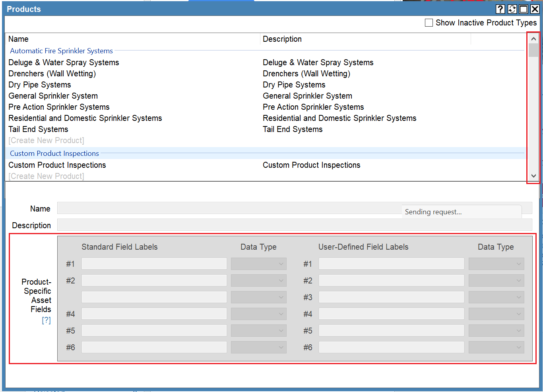Click User-Defined Field Label #6 input
The width and height of the screenshot is (543, 392).
coord(392,347)
